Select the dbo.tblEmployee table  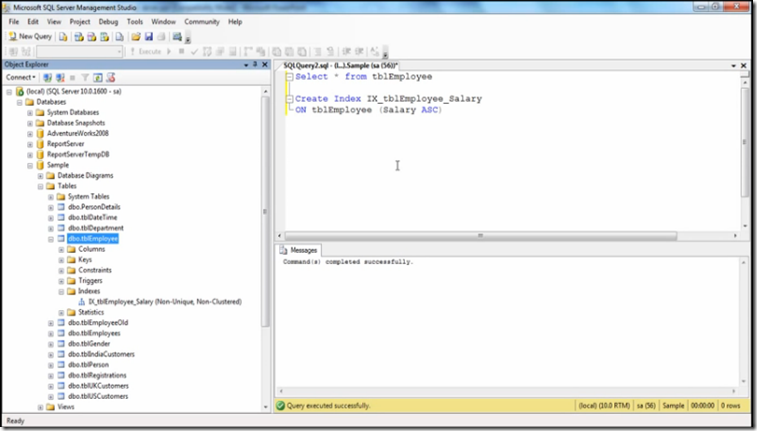click(93, 238)
